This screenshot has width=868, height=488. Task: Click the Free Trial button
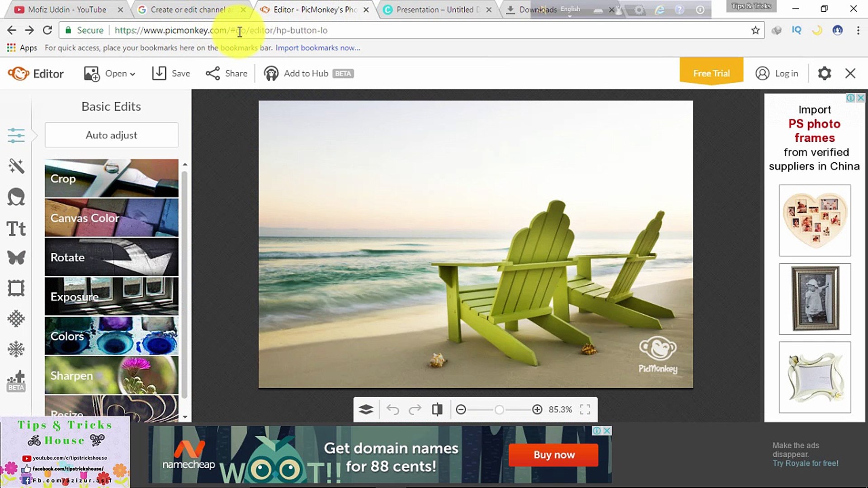[x=711, y=73]
